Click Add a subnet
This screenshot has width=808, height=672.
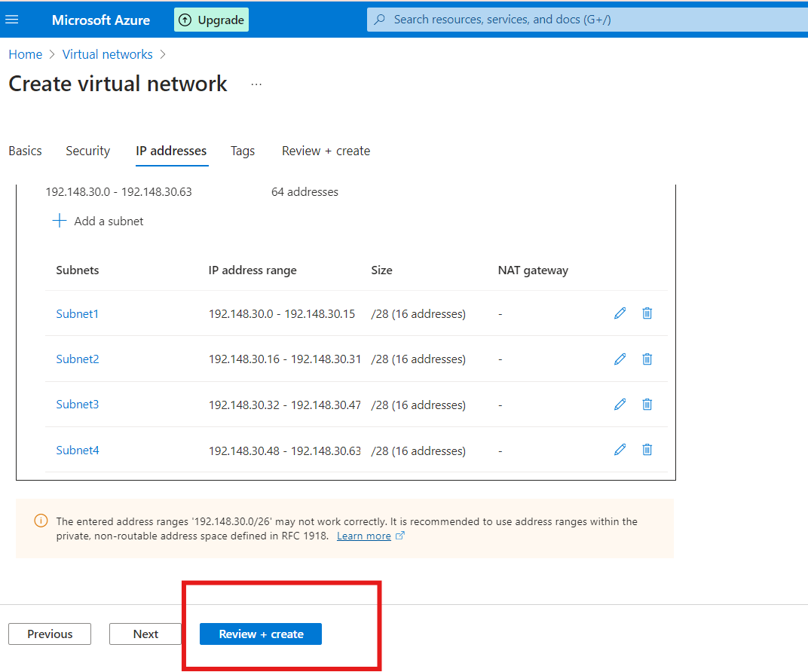(x=98, y=221)
